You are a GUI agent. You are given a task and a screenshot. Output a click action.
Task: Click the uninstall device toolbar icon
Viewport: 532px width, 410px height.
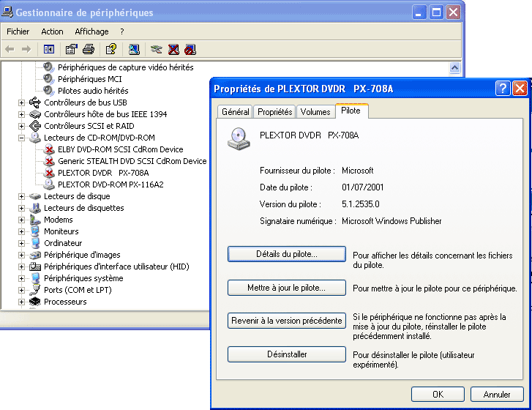[173, 50]
